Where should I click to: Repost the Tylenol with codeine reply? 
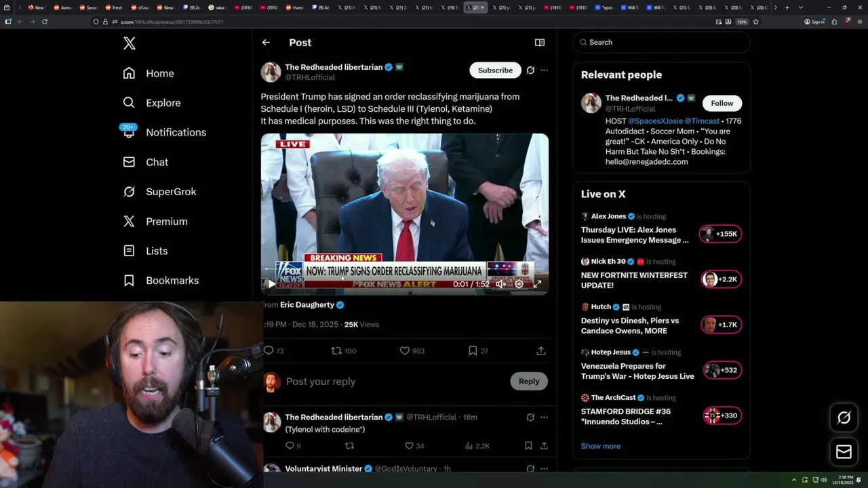350,446
